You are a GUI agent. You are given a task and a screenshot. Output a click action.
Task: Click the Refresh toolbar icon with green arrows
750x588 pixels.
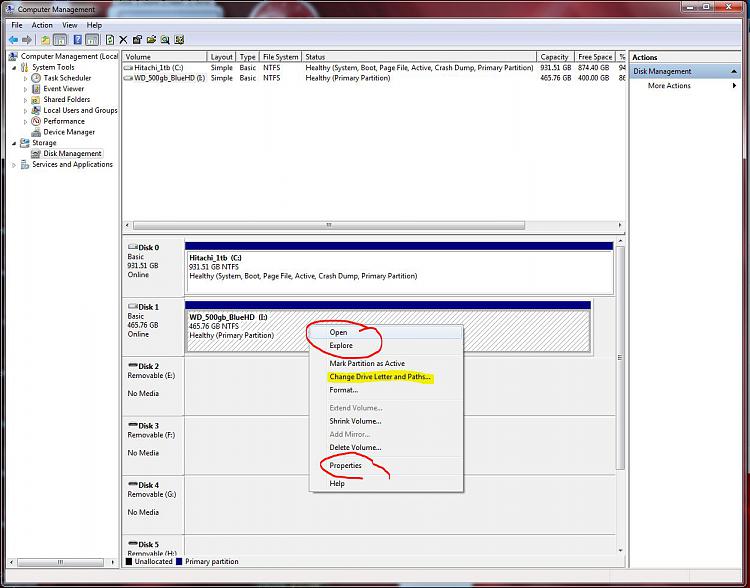click(x=110, y=40)
